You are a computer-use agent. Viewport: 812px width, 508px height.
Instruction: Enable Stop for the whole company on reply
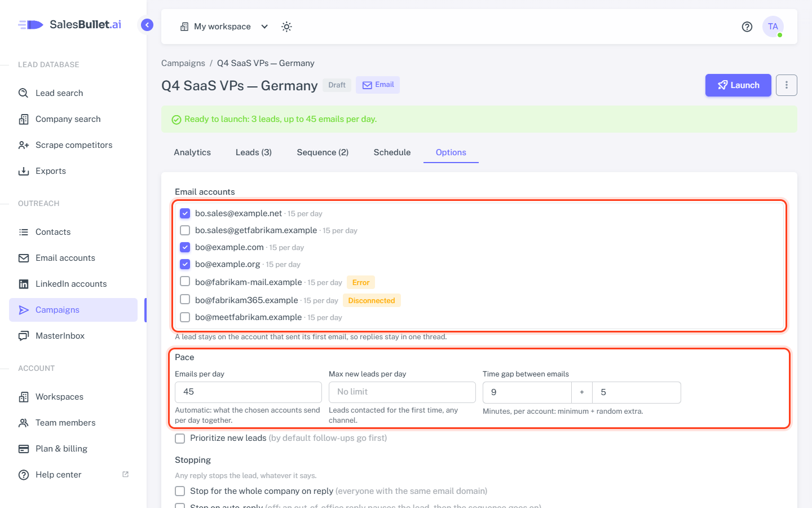pos(180,491)
